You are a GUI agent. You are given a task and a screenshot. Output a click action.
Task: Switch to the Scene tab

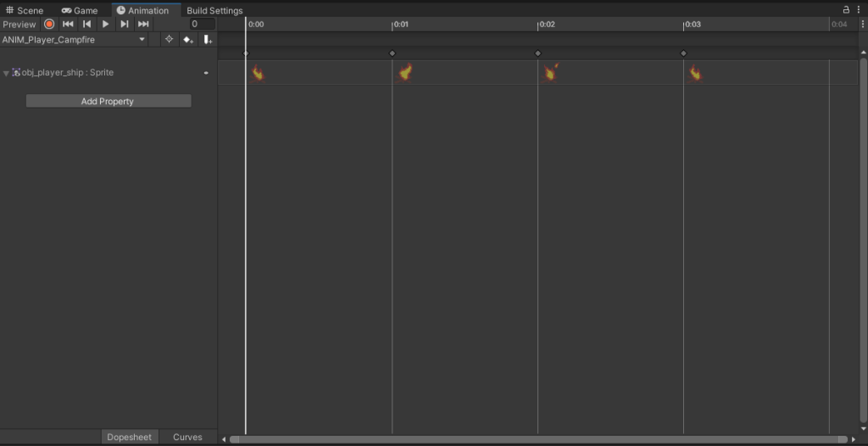pos(25,10)
